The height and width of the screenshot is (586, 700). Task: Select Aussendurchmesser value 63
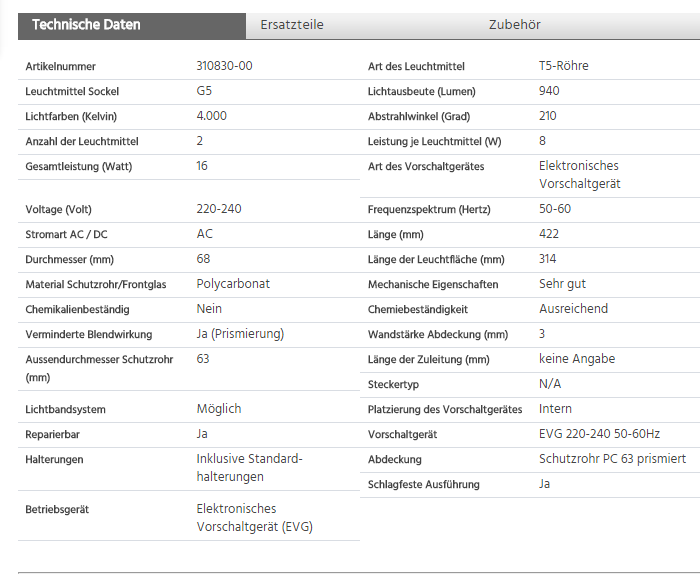203,359
